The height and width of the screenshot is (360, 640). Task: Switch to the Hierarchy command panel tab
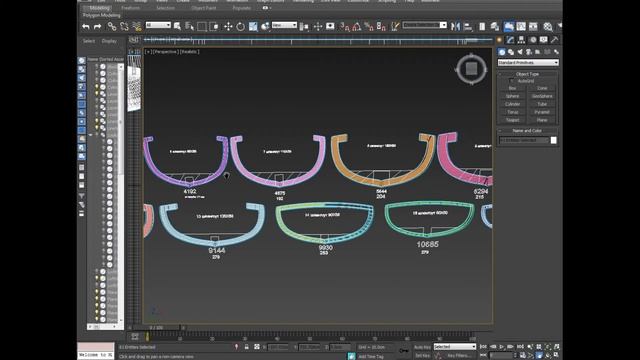(521, 40)
